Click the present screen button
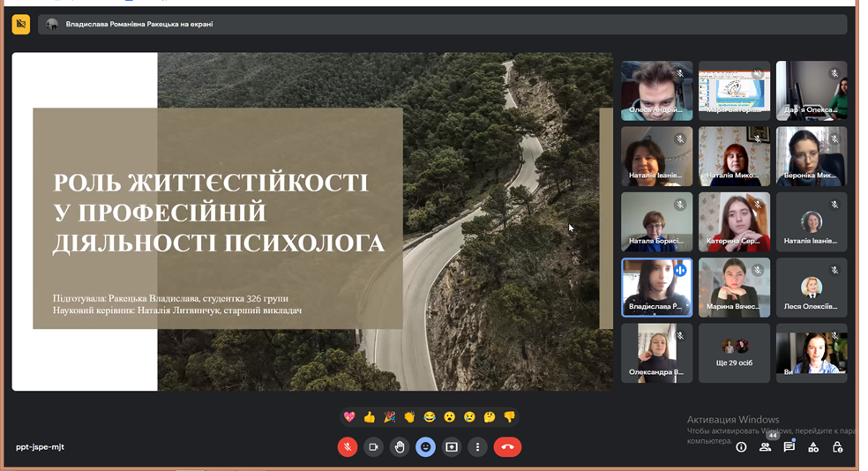 pyautogui.click(x=452, y=447)
